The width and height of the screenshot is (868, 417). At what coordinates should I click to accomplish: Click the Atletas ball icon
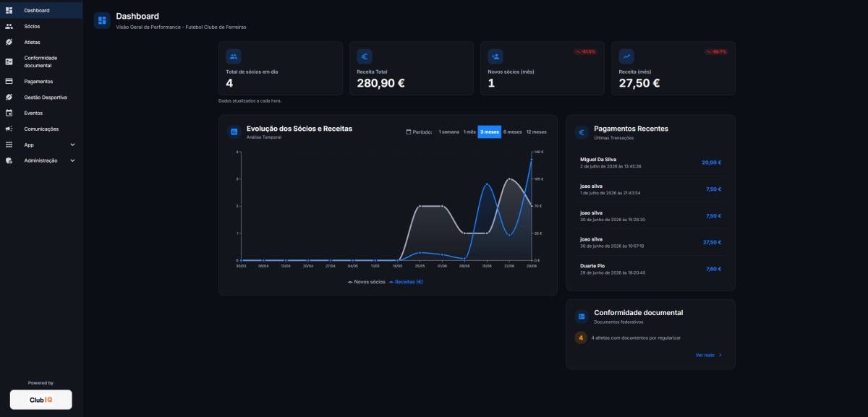point(9,42)
